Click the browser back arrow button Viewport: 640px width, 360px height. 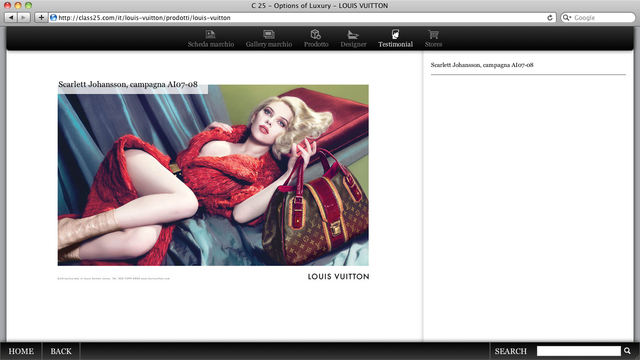pos(11,18)
